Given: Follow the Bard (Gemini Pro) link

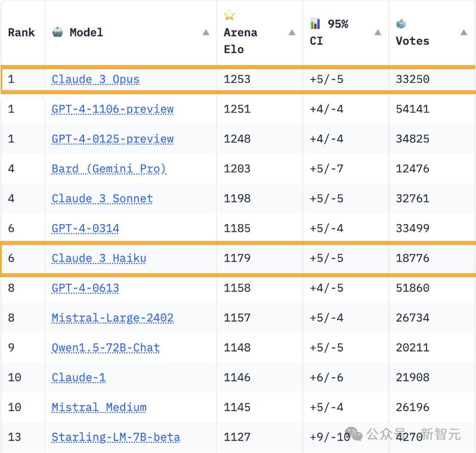Looking at the screenshot, I should [109, 169].
